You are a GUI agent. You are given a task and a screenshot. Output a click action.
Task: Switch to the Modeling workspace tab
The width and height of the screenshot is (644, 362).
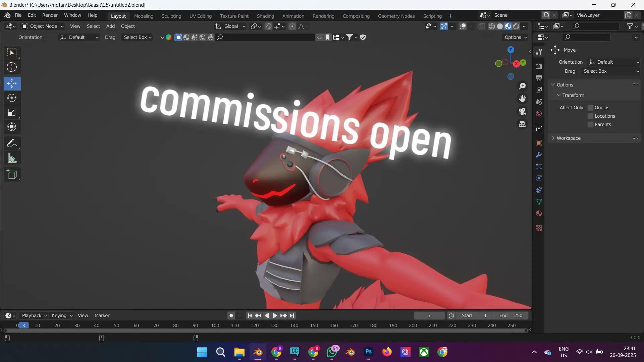pos(144,16)
